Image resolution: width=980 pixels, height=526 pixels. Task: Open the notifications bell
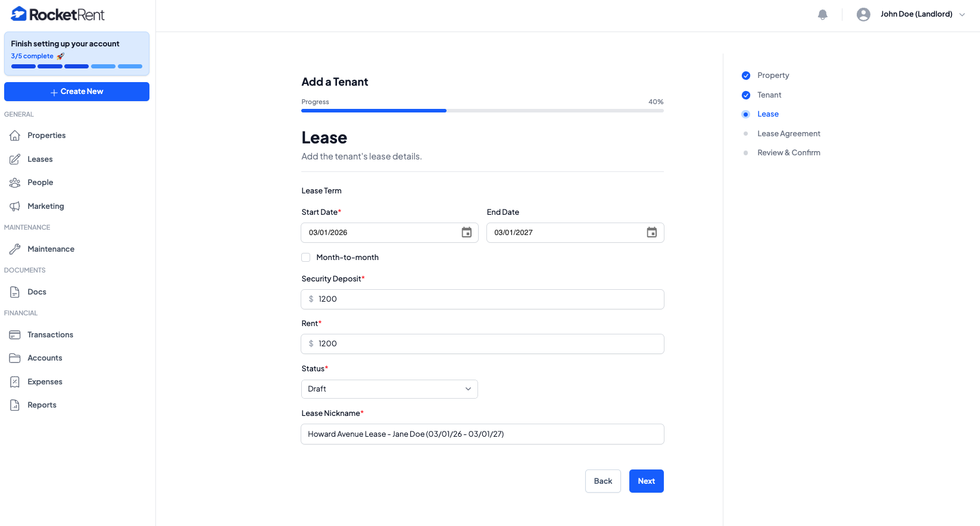pyautogui.click(x=823, y=14)
